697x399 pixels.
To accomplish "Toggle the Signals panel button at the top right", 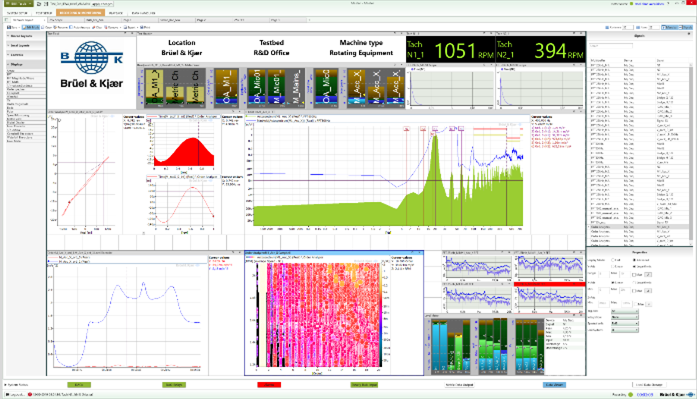I will click(686, 28).
